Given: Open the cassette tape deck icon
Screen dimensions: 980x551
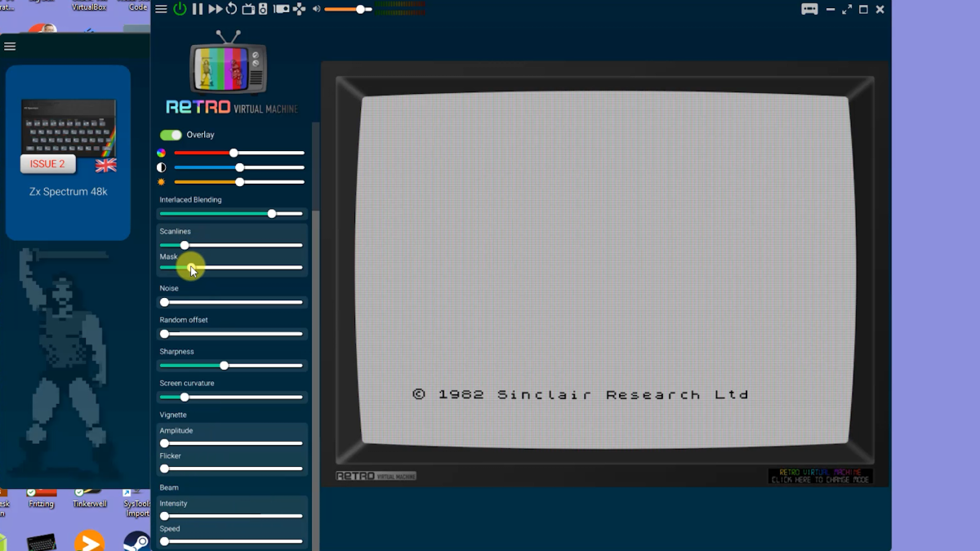Looking at the screenshot, I should (x=263, y=10).
